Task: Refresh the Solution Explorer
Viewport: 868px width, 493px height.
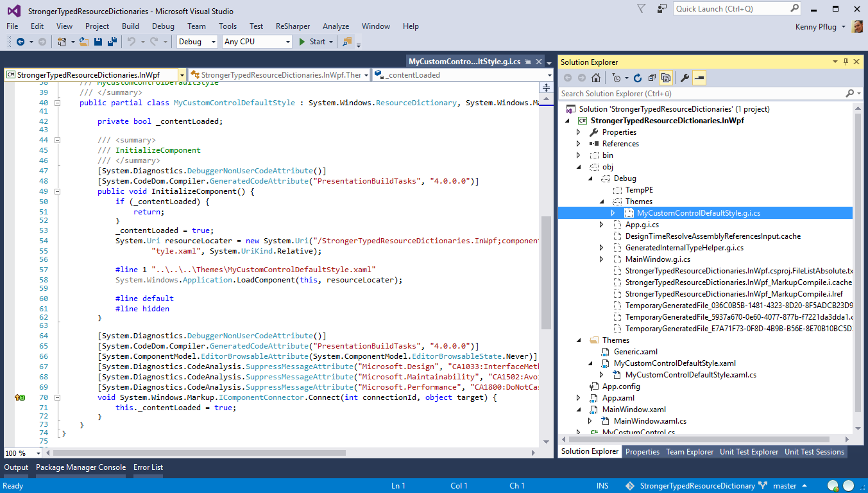Action: (637, 78)
